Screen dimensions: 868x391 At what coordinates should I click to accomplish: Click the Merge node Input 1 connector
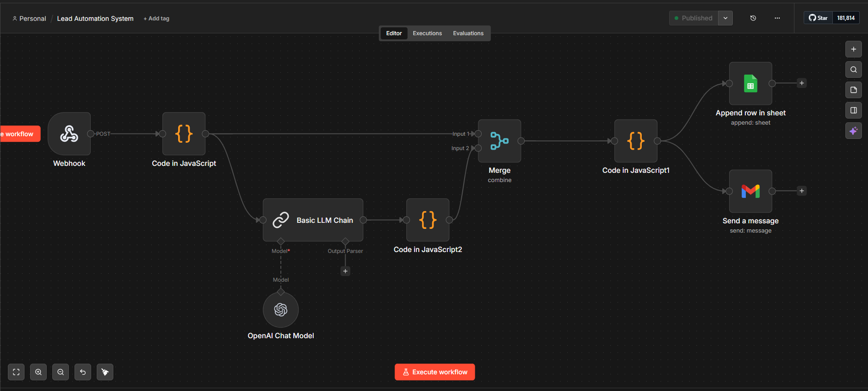478,134
